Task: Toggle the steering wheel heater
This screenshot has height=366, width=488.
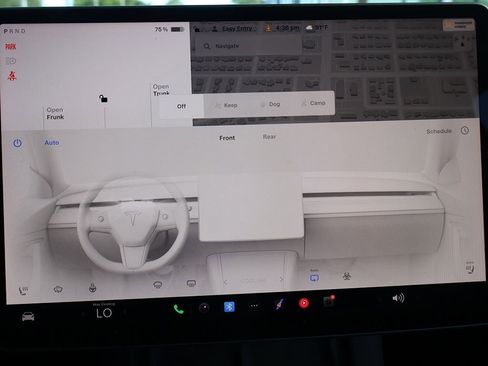Action: (x=92, y=288)
